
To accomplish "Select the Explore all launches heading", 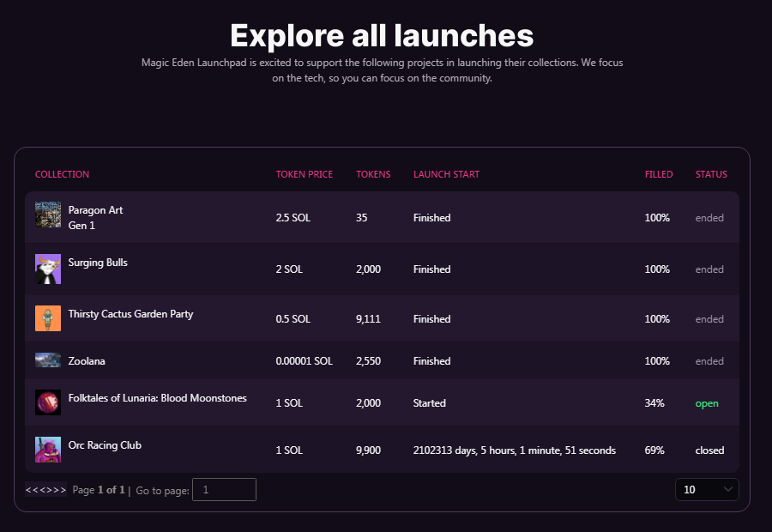I will (x=382, y=35).
